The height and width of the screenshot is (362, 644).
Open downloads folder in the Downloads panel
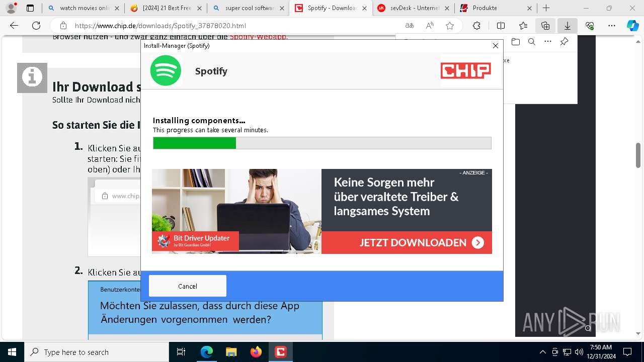tap(515, 42)
